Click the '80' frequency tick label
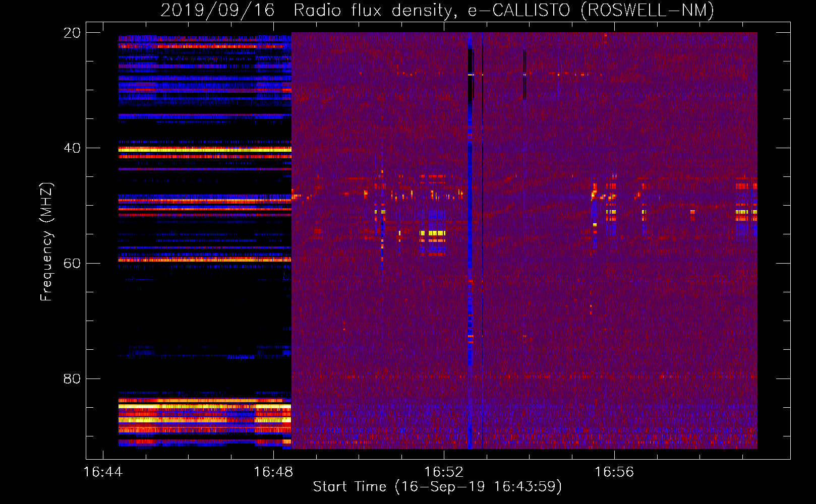 tap(72, 379)
